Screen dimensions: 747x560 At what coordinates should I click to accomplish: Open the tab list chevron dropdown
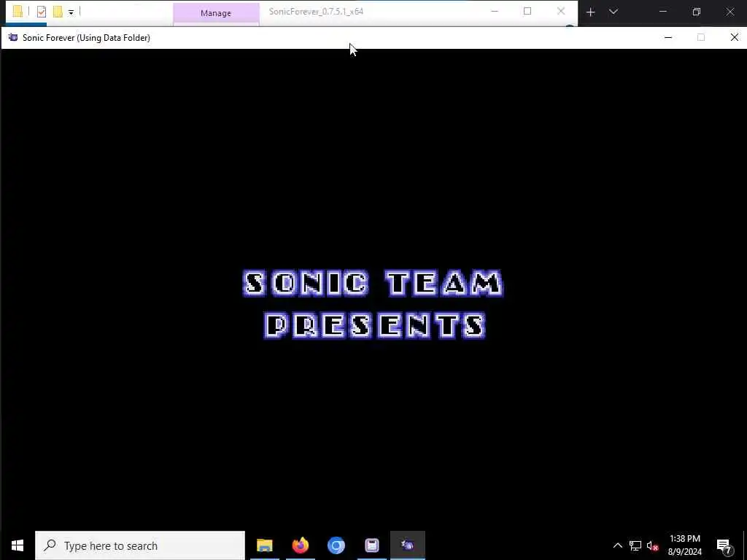coord(614,12)
